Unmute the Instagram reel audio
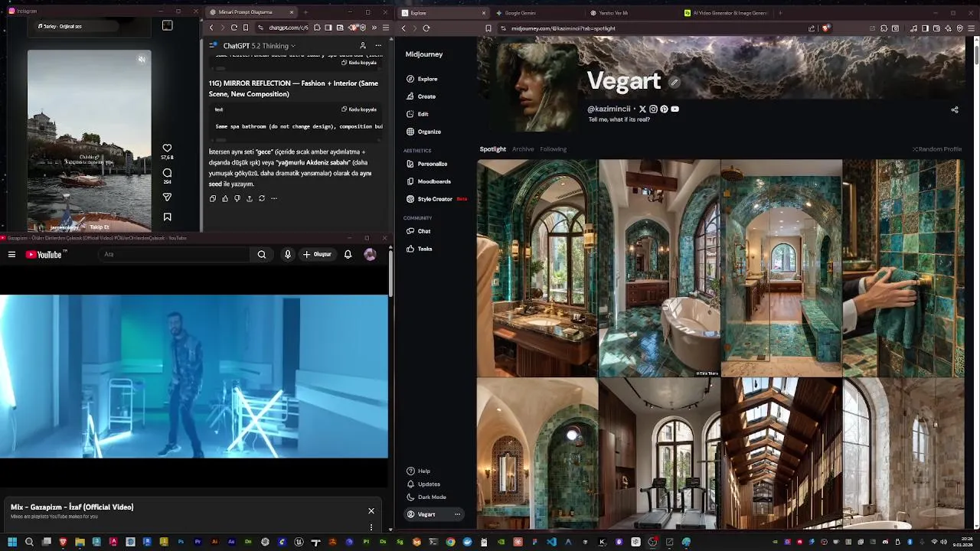Viewport: 980px width, 551px height. click(142, 60)
